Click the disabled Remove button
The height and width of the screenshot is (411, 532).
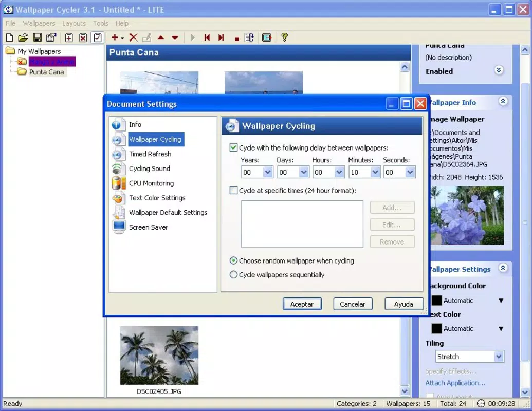(392, 242)
